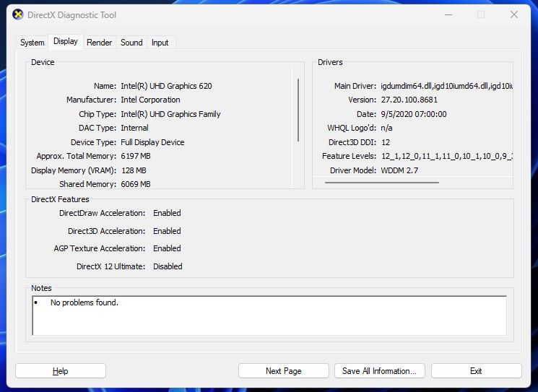Click the WDDM 2.7 driver model value
Image resolution: width=538 pixels, height=392 pixels.
point(399,170)
